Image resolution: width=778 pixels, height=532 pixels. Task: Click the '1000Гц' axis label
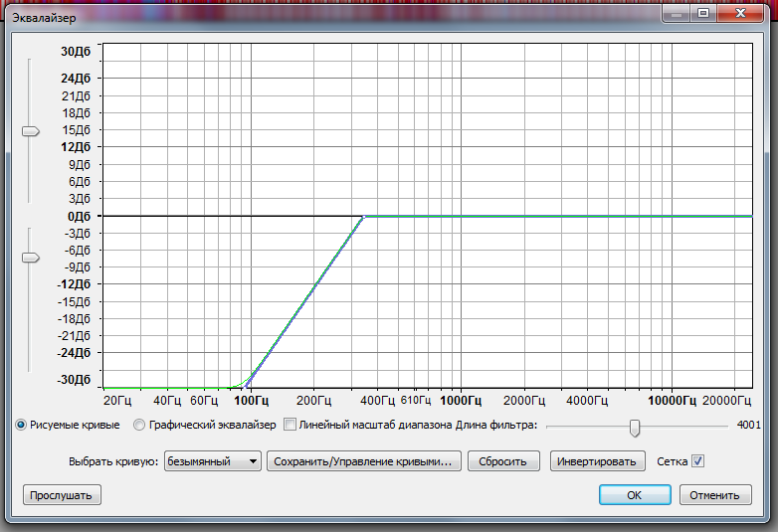click(x=461, y=401)
